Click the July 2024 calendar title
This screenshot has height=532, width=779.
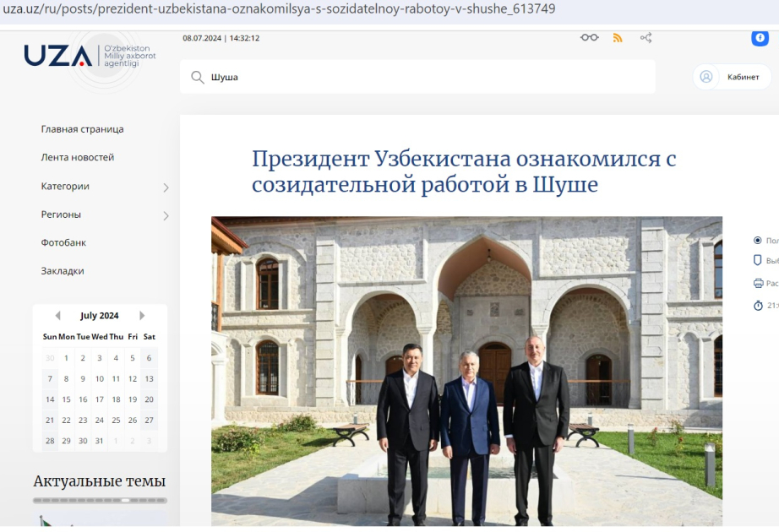(100, 316)
